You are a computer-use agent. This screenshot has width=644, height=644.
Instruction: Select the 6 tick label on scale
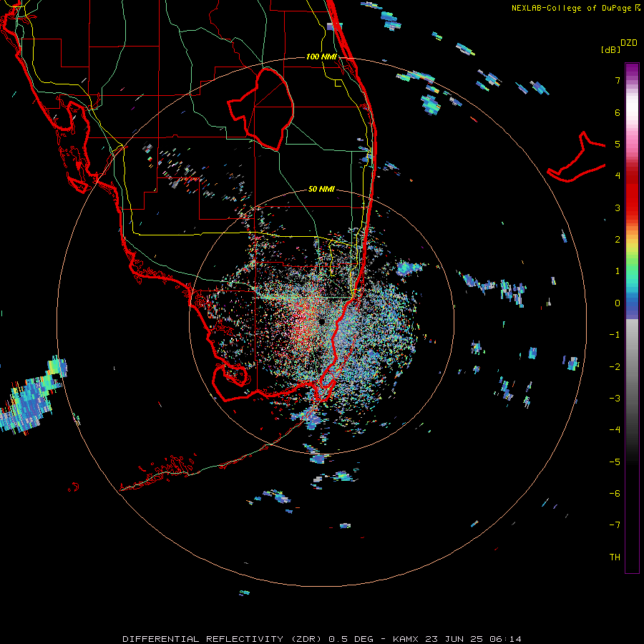[618, 112]
